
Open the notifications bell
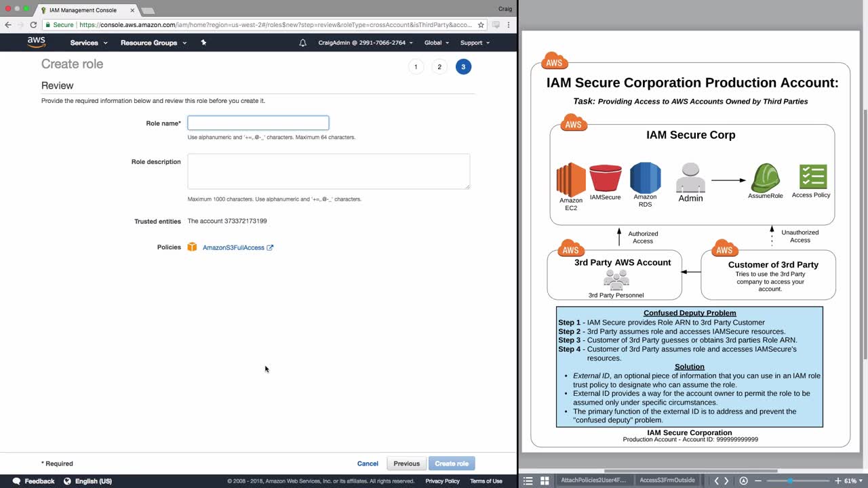click(x=303, y=43)
